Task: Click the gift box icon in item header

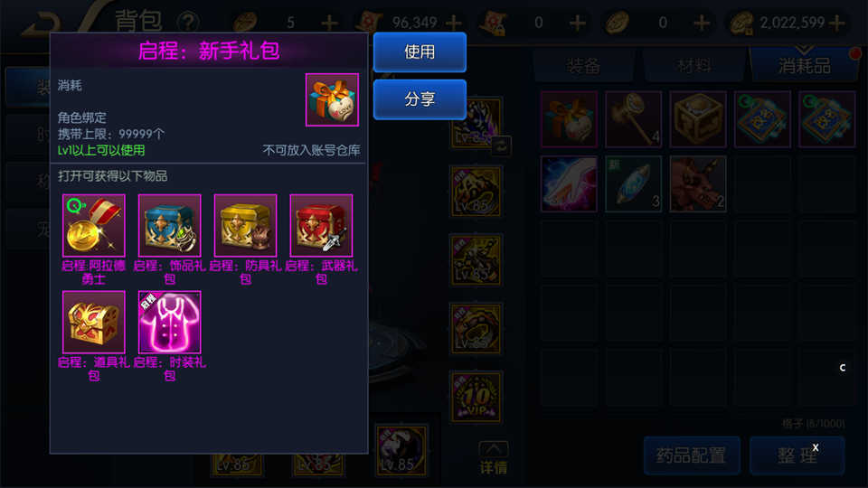Action: 332,99
